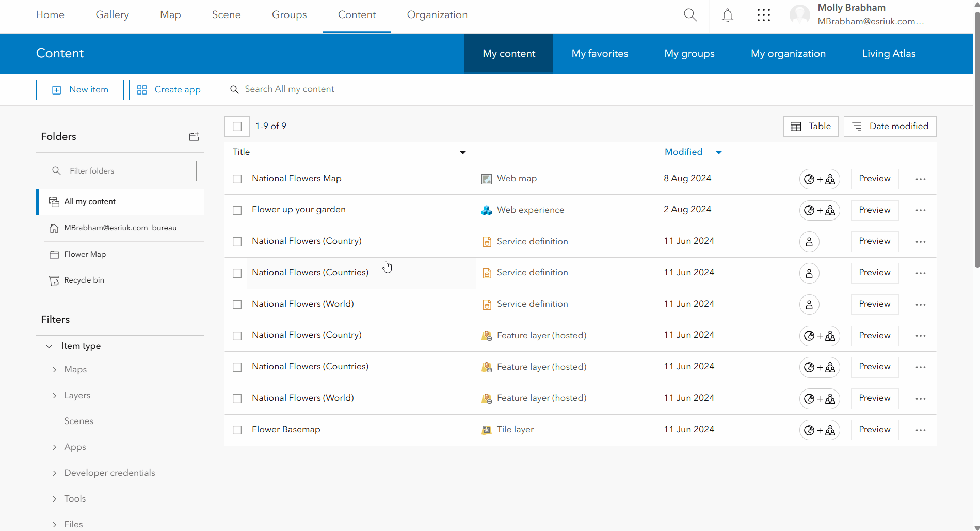Open owner-only sharing for Service definition National Flowers (Countries)
Image resolution: width=980 pixels, height=531 pixels.
809,273
